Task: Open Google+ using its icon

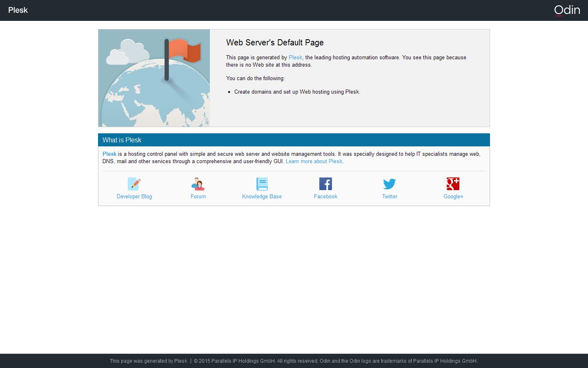Action: pyautogui.click(x=453, y=184)
